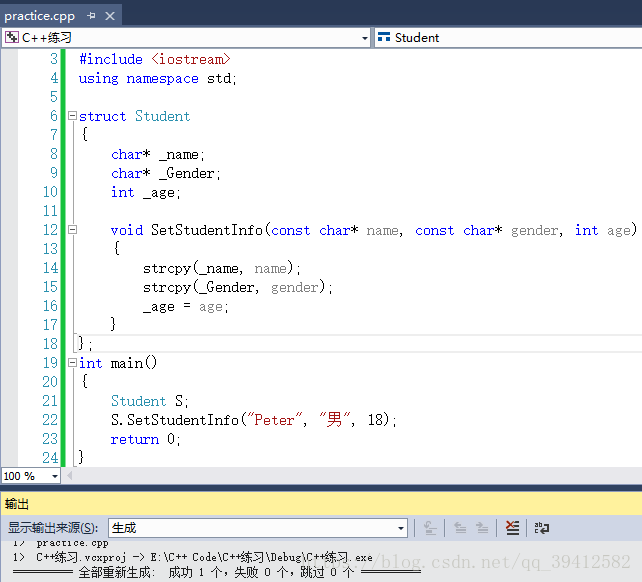Collapse the SetStudentInfo function block

tap(72, 230)
